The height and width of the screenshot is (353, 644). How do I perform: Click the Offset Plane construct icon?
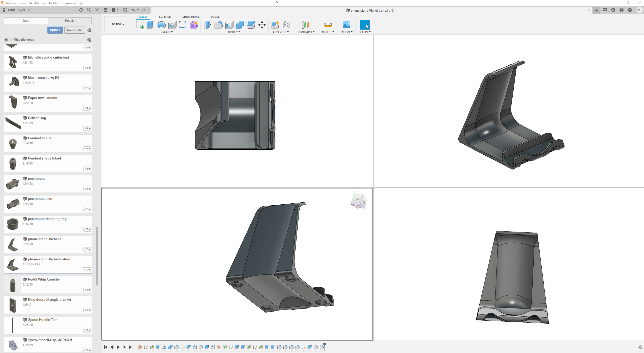pos(305,25)
